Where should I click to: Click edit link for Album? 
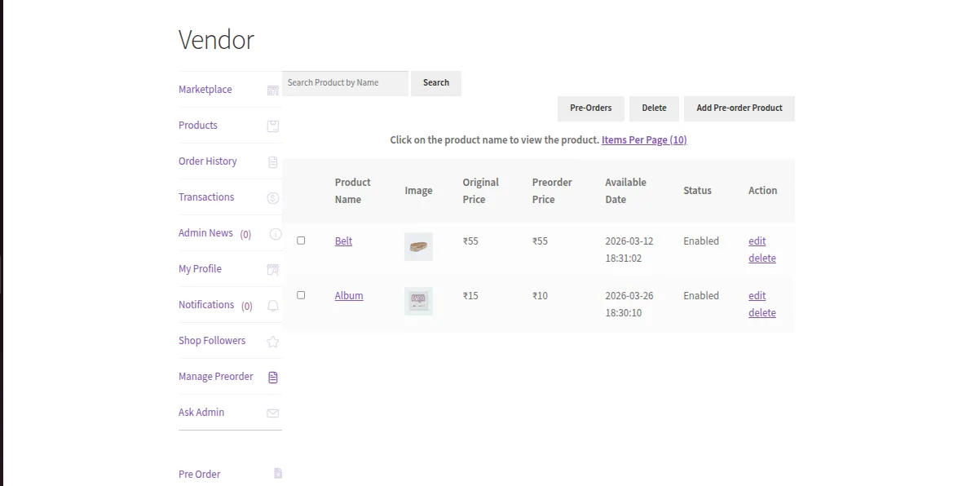757,296
